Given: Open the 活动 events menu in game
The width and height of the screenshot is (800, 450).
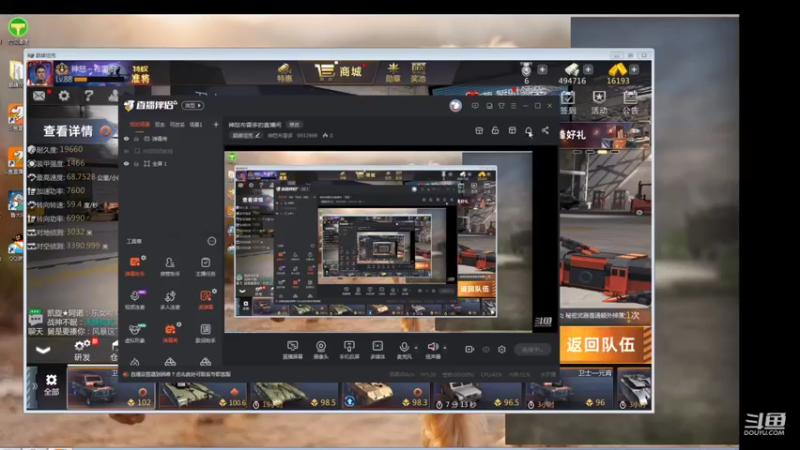Looking at the screenshot, I should tap(599, 103).
